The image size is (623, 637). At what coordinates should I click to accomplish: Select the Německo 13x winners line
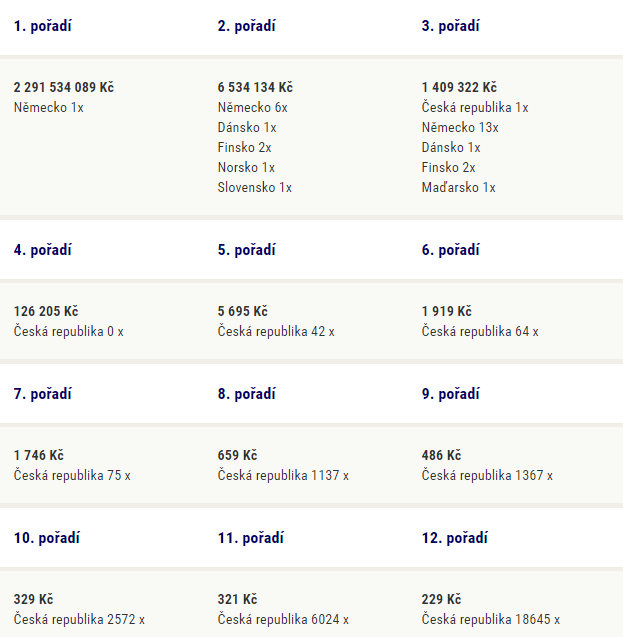click(x=460, y=127)
